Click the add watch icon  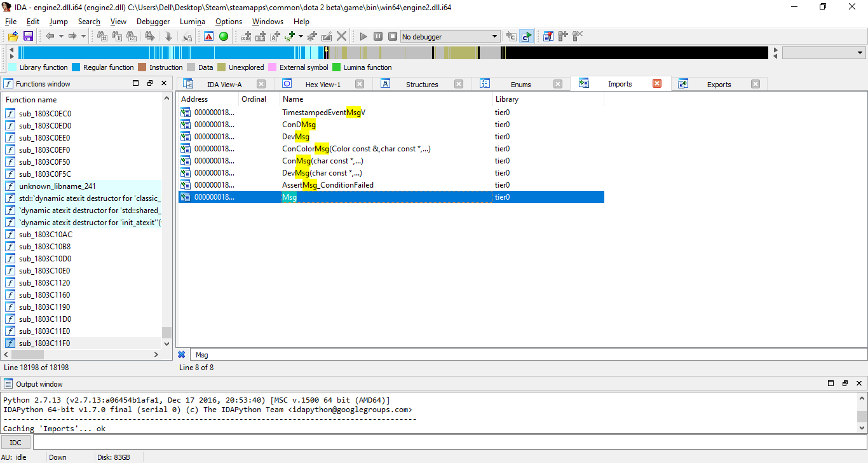pos(563,36)
